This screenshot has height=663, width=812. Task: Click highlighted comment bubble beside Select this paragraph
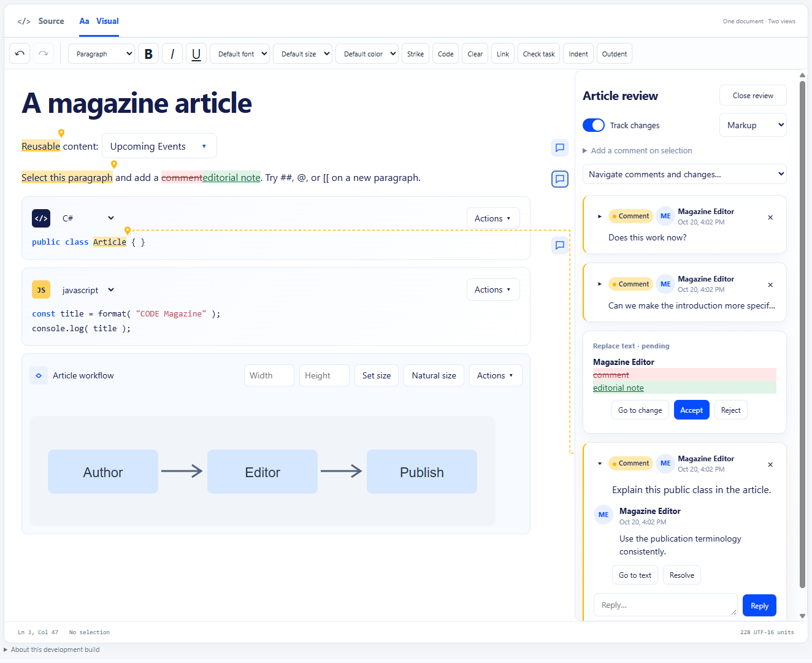pyautogui.click(x=560, y=179)
